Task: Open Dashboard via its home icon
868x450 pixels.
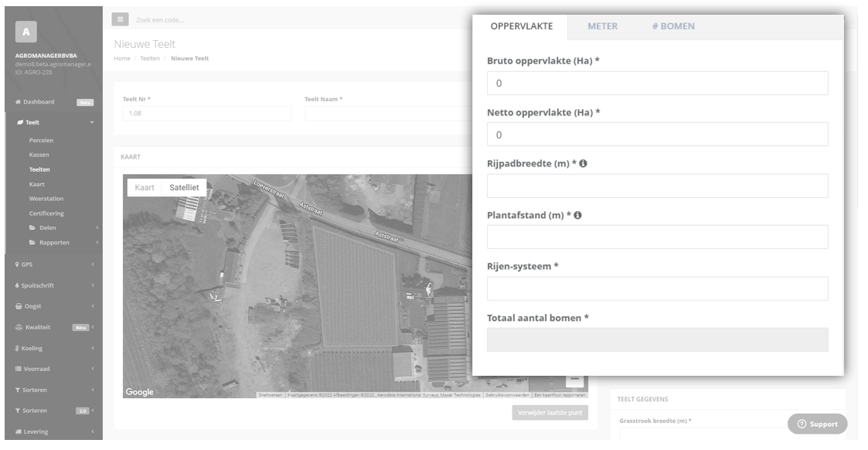Action: pos(18,102)
